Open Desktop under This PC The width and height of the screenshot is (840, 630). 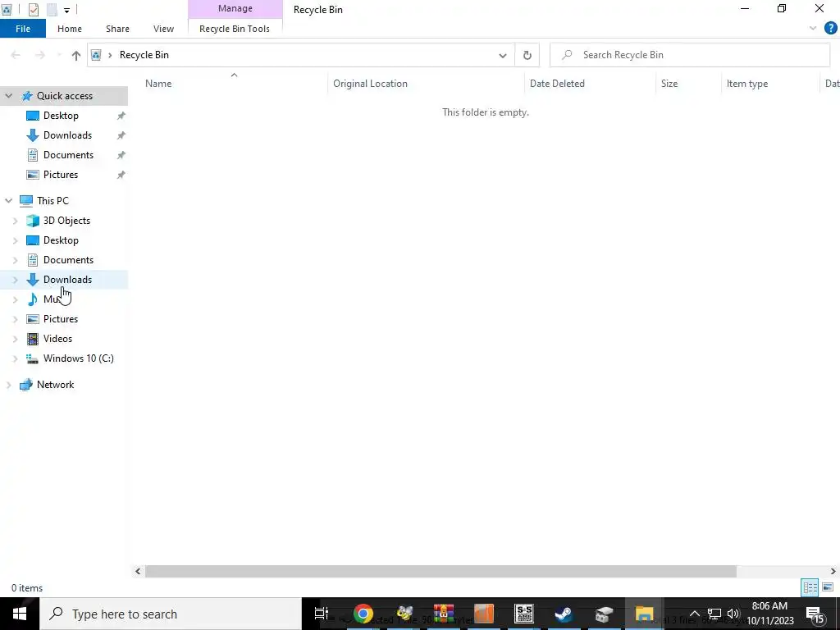(61, 240)
